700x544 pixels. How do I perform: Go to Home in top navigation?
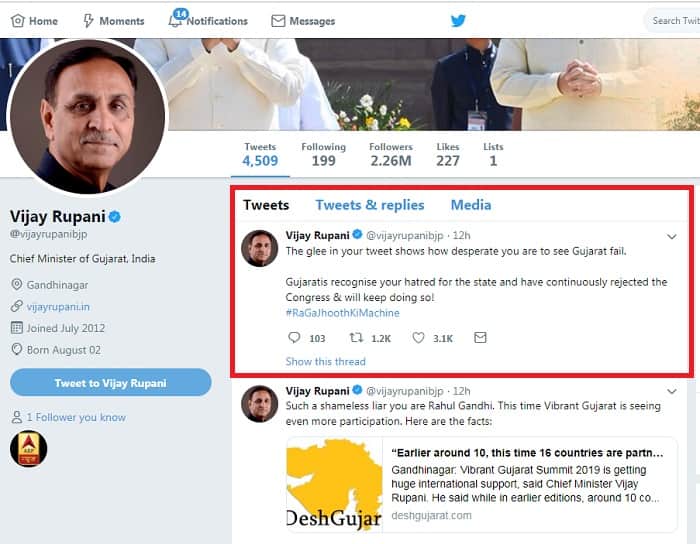(x=34, y=21)
